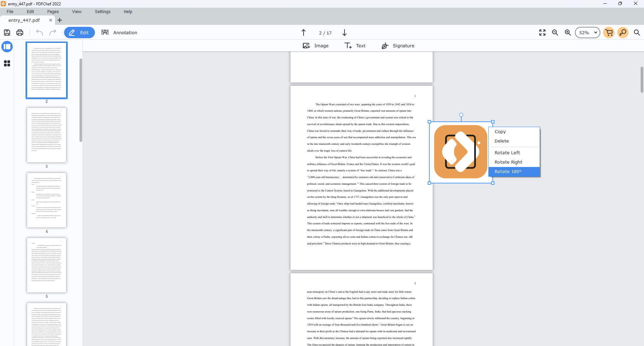Select page 5 thumbnail

coord(47,265)
